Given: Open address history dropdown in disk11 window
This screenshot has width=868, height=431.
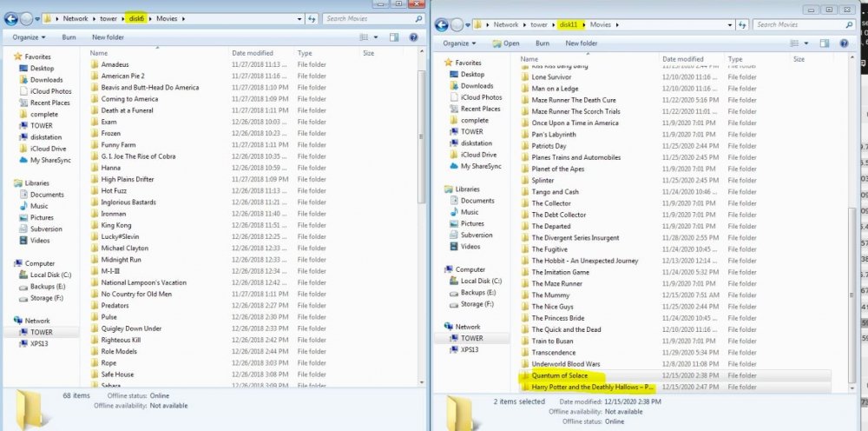Looking at the screenshot, I should click(731, 25).
